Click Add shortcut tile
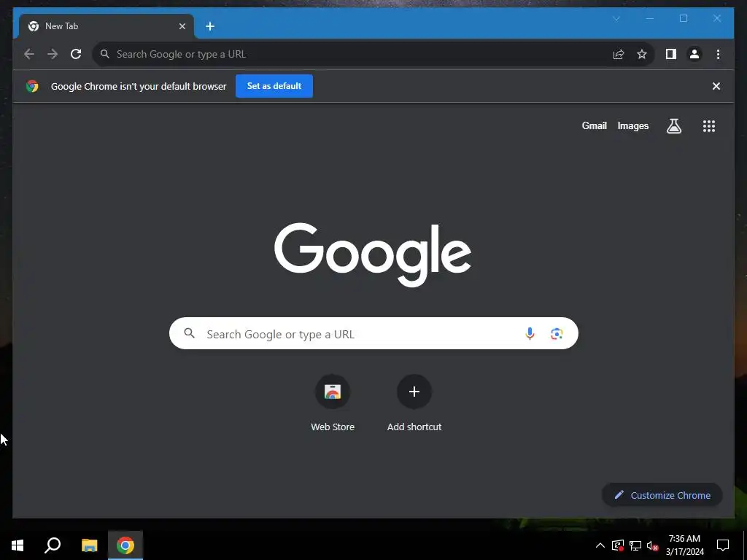The height and width of the screenshot is (560, 747). [x=414, y=402]
